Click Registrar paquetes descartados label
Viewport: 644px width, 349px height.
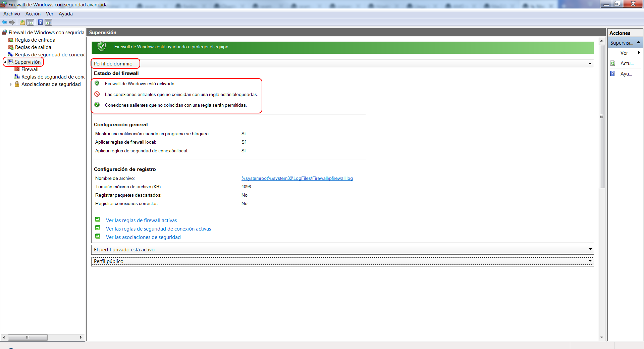click(128, 195)
